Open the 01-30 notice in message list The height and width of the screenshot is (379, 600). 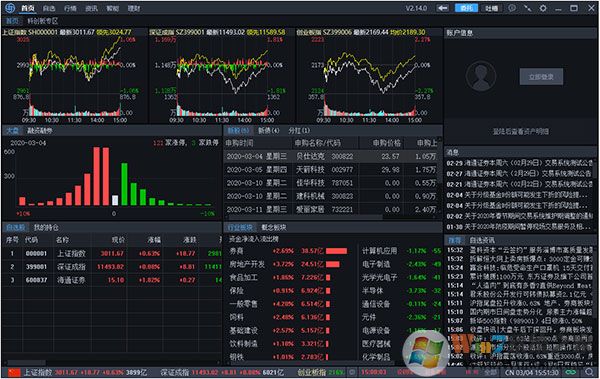pyautogui.click(x=519, y=227)
